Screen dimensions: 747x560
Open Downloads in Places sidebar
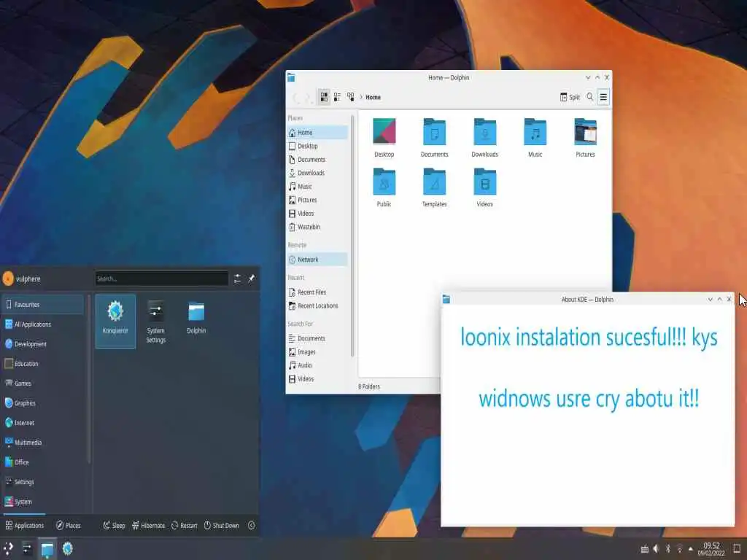point(318,173)
